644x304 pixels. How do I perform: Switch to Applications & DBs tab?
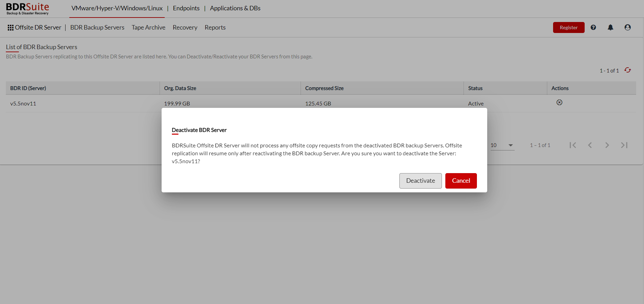click(235, 8)
